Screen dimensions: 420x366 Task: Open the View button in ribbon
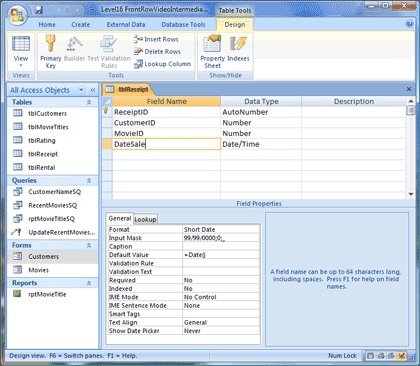coord(21,52)
